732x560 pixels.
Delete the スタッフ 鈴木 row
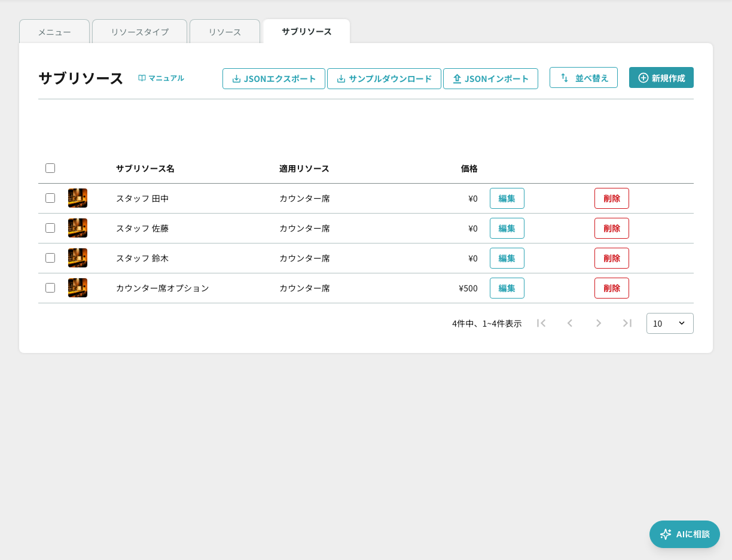tap(612, 258)
